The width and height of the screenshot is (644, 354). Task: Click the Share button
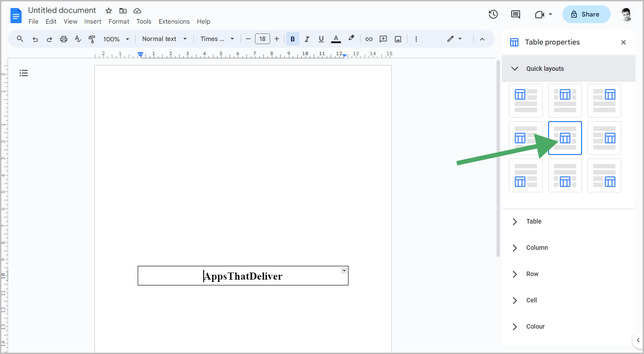click(586, 14)
